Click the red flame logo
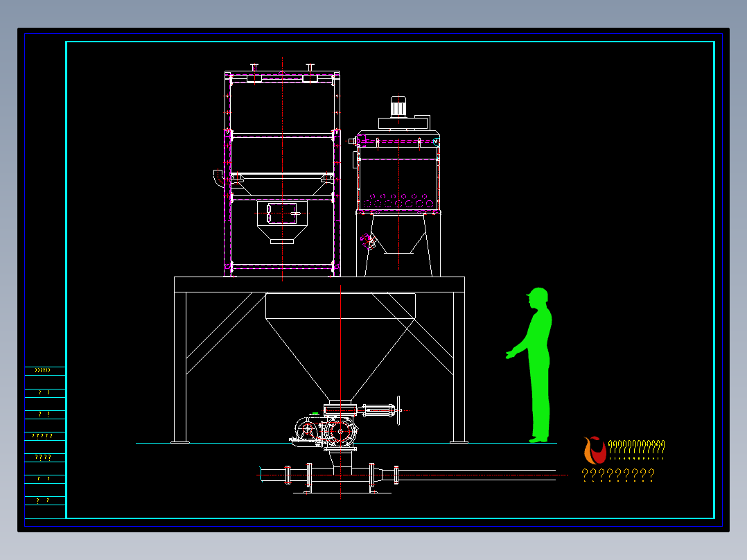Image resolution: width=747 pixels, height=560 pixels. click(595, 450)
